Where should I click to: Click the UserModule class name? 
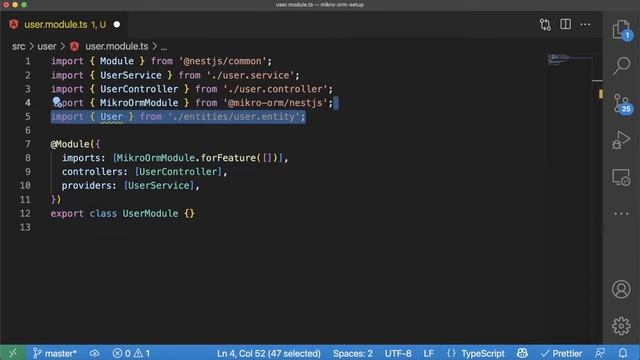150,213
